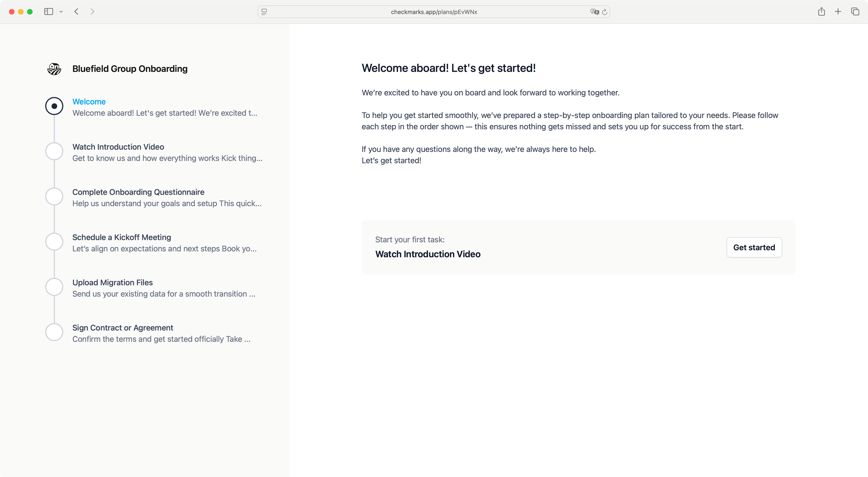Image resolution: width=868 pixels, height=477 pixels.
Task: Click the browser forward arrow
Action: click(92, 12)
